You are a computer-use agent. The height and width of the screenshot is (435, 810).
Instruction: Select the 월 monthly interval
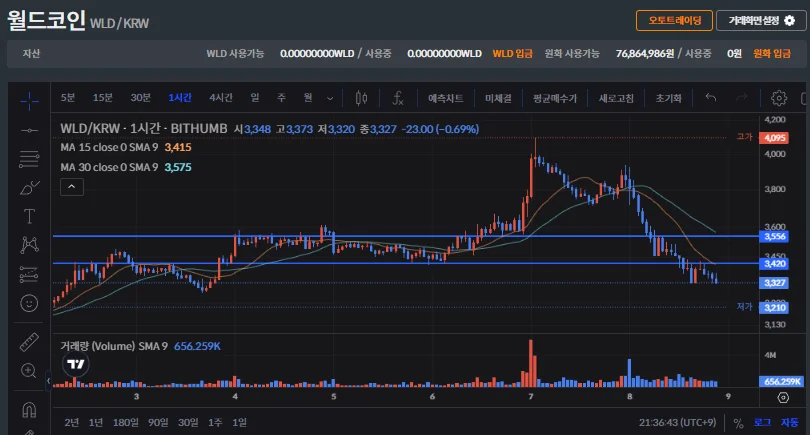click(x=308, y=98)
